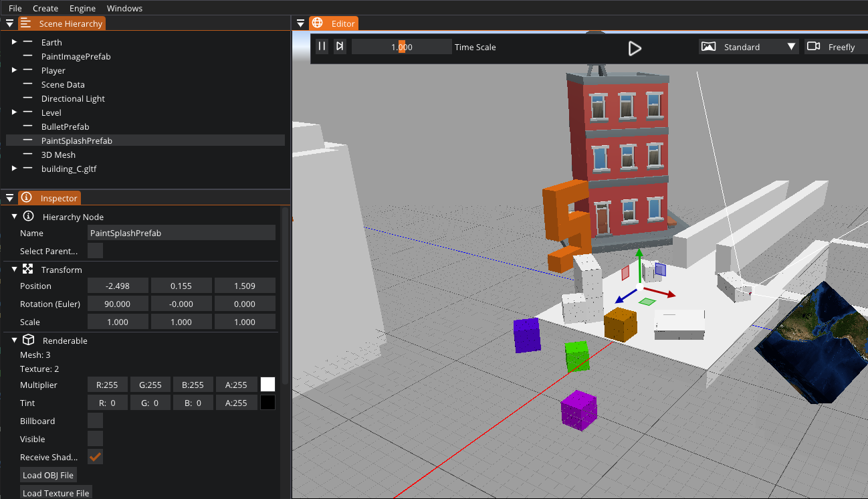
Task: Open the Standard render mode dropdown
Action: [x=748, y=47]
